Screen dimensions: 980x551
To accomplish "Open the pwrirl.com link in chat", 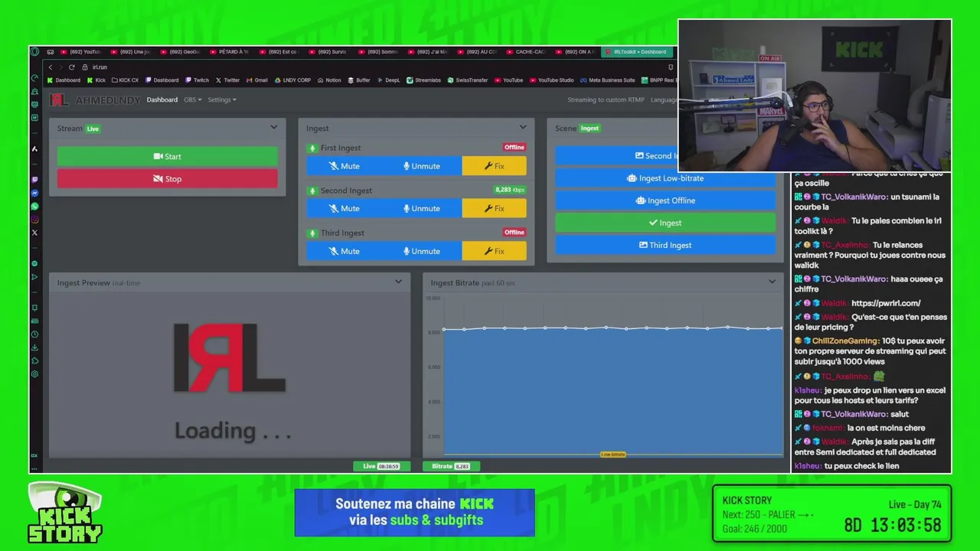I will click(x=886, y=303).
